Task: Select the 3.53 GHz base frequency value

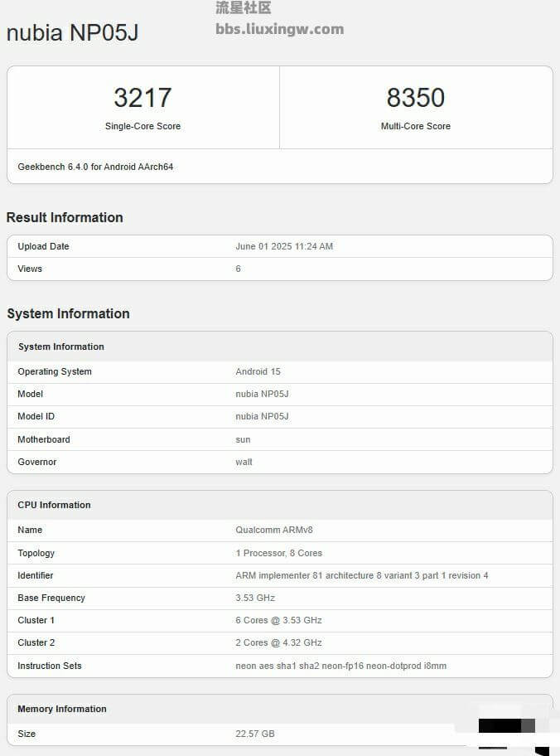Action: click(x=255, y=598)
